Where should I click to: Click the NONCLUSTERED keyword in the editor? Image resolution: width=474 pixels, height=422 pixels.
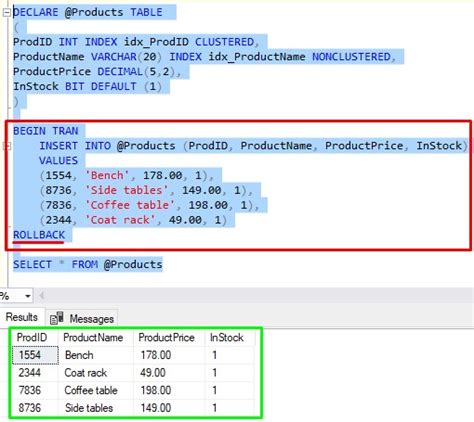[x=351, y=57]
